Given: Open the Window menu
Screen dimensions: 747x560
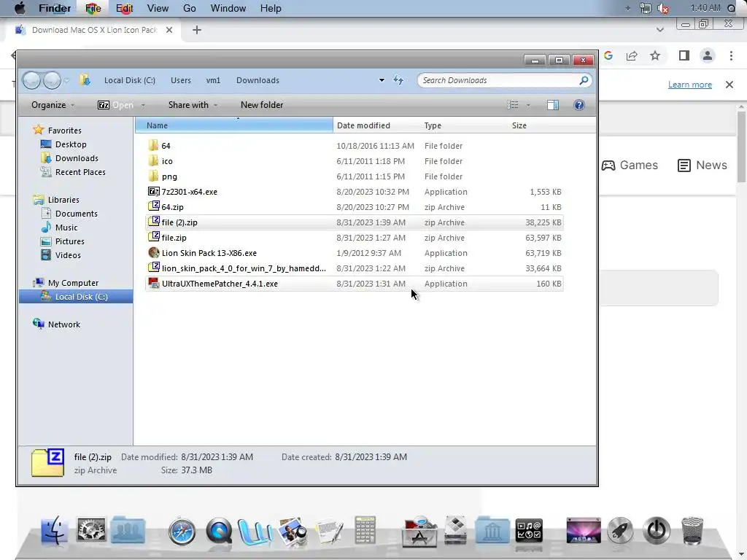Looking at the screenshot, I should [x=228, y=8].
